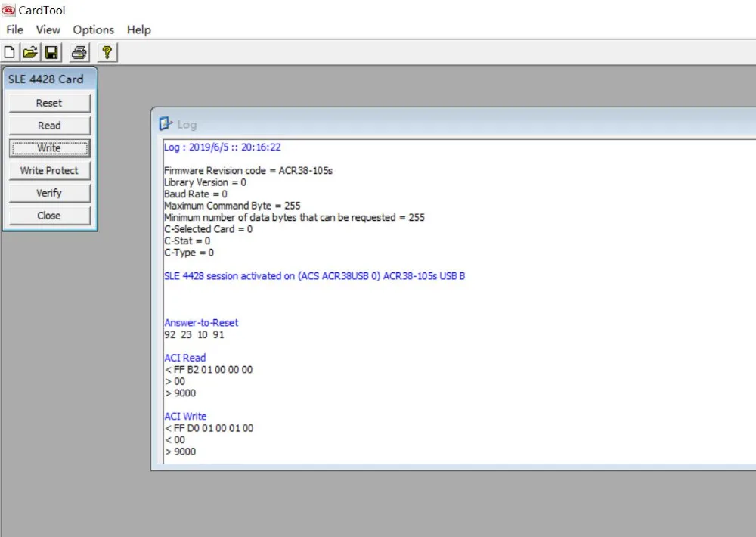Click the Log window title bar
Viewport: 756px width, 537px height.
pyautogui.click(x=453, y=123)
